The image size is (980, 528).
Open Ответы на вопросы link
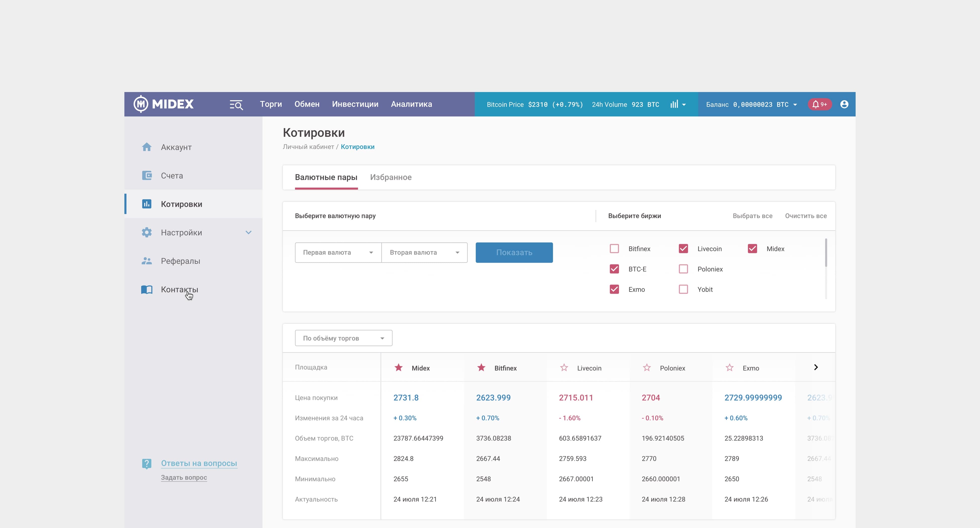pyautogui.click(x=199, y=463)
